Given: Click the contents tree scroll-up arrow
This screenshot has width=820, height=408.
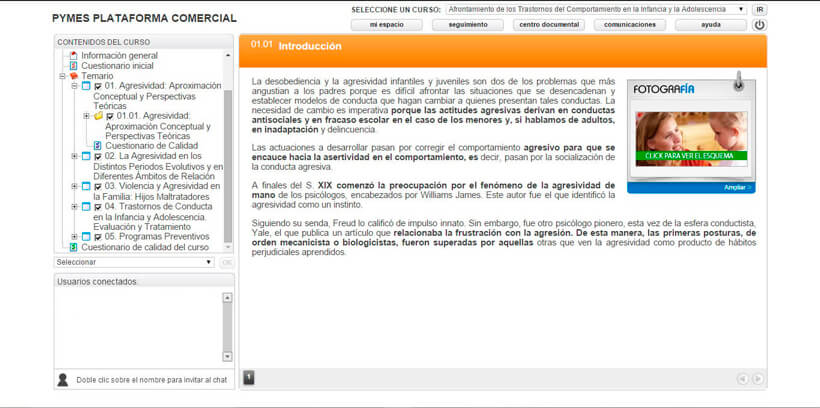Looking at the screenshot, I should click(x=228, y=55).
